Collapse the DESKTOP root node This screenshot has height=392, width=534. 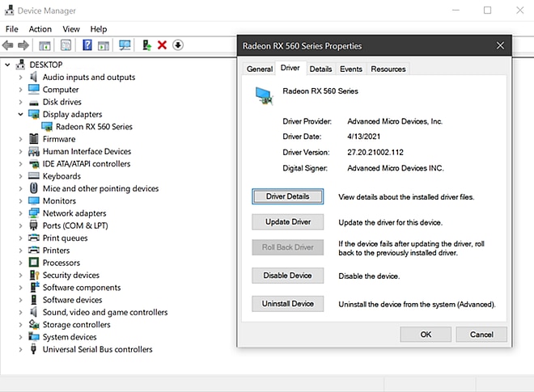(7, 65)
